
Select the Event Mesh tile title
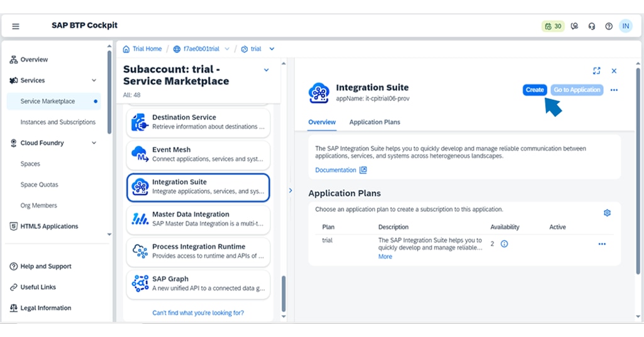pos(171,150)
